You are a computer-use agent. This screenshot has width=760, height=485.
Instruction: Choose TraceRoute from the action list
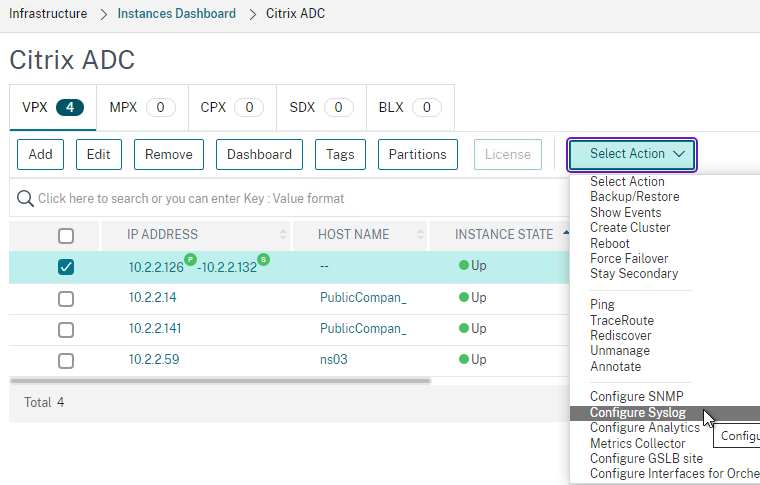click(622, 320)
